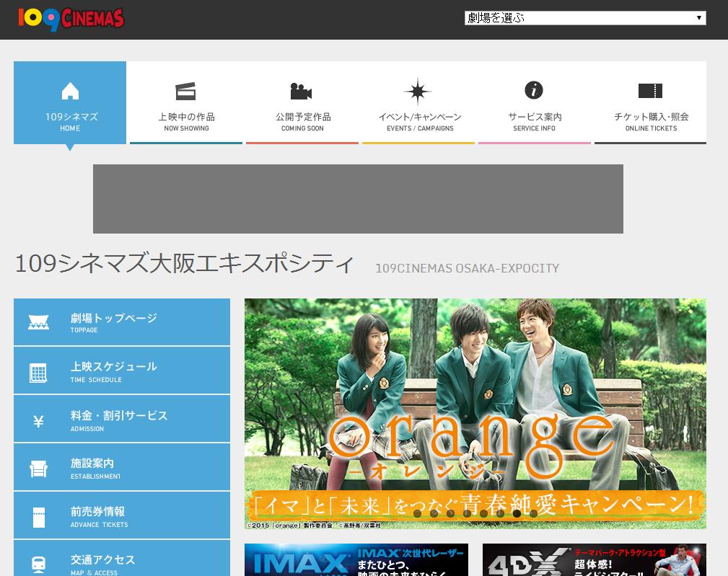The width and height of the screenshot is (728, 576).
Task: Click the gray advertisement banner
Action: point(358,199)
